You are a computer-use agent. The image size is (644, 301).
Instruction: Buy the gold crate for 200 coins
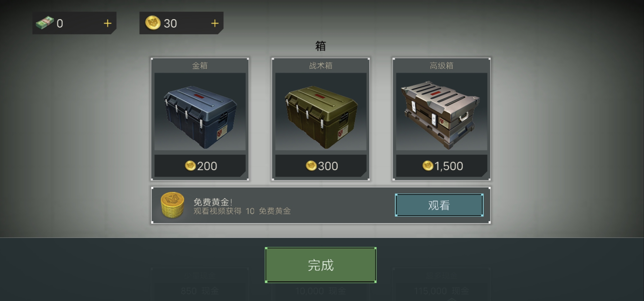[200, 166]
